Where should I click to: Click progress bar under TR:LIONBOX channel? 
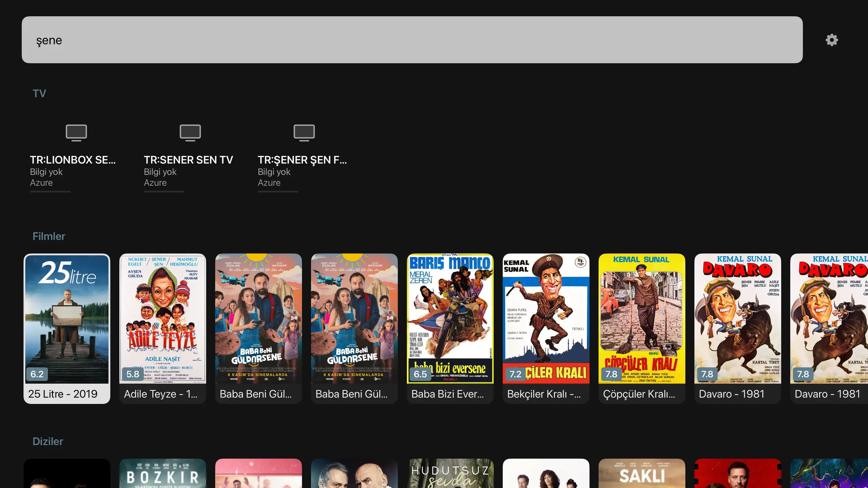pyautogui.click(x=50, y=191)
